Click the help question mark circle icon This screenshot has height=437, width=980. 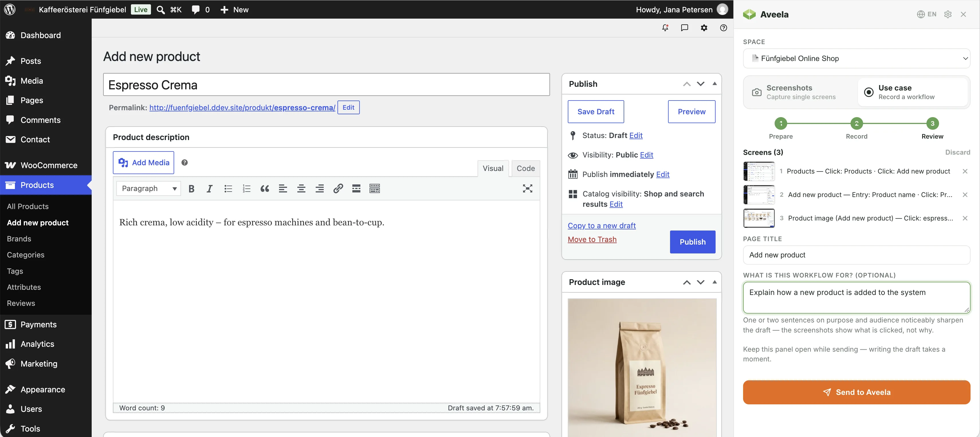click(724, 28)
